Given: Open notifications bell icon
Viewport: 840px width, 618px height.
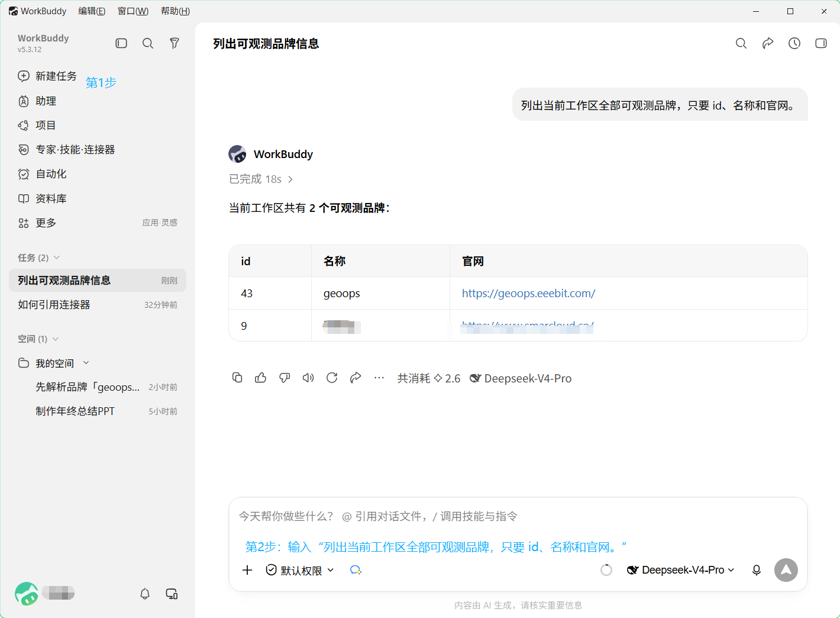Looking at the screenshot, I should click(x=145, y=594).
